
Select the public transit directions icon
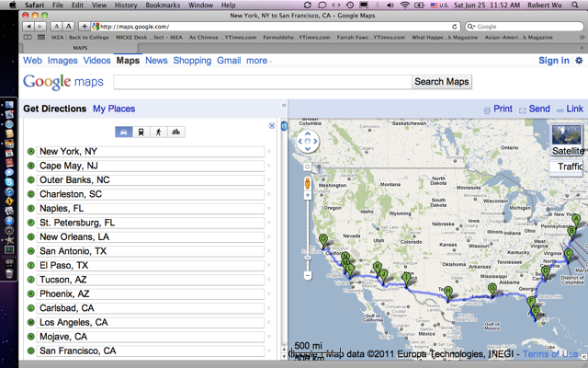(x=141, y=132)
